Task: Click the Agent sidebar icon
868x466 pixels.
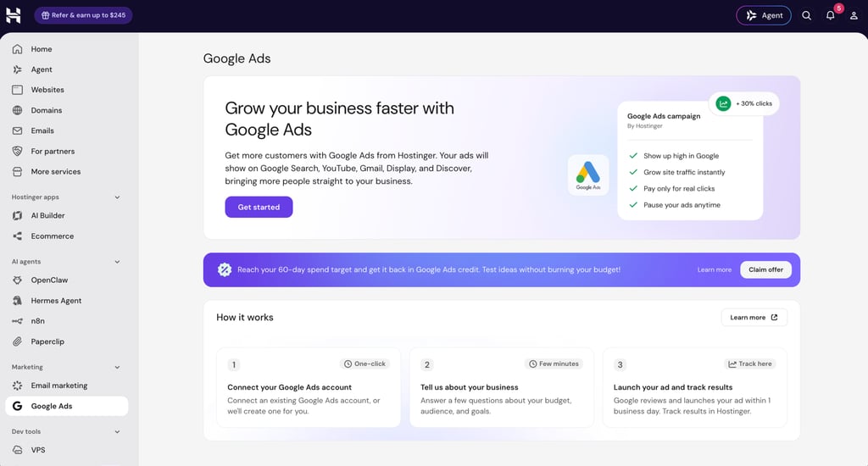Action: click(17, 69)
